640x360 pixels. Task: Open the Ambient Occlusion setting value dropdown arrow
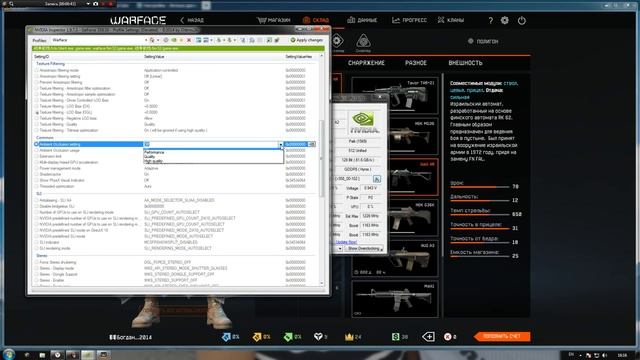[280, 144]
